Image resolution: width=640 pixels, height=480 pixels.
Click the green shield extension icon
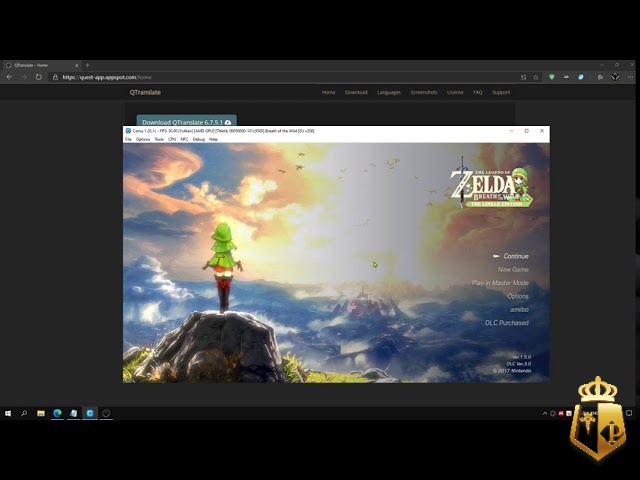click(551, 77)
